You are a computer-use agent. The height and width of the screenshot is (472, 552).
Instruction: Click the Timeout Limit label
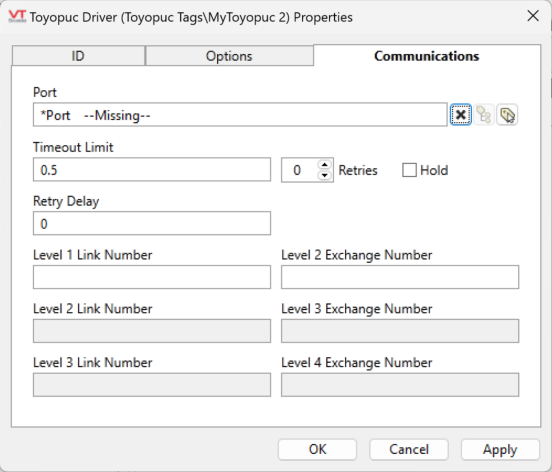[x=73, y=147]
